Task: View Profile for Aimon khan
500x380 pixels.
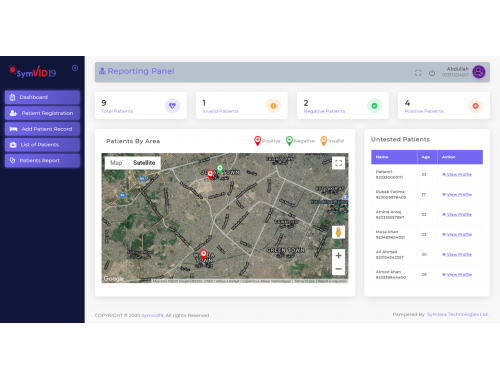Action: pos(457,275)
